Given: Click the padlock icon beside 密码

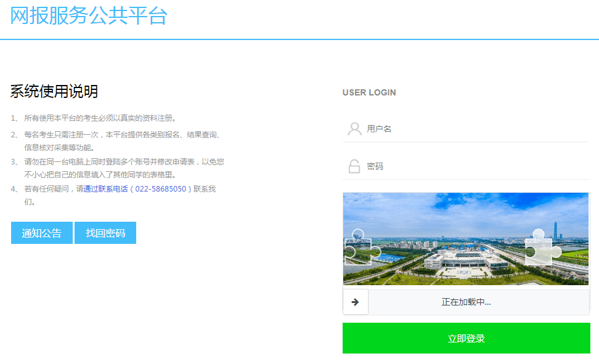Looking at the screenshot, I should [354, 166].
